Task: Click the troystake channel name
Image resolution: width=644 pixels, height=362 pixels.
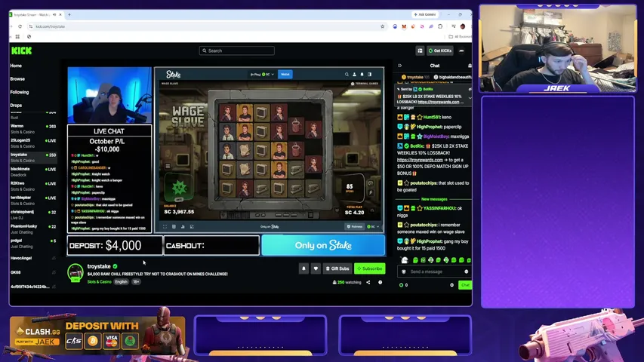Action: click(99, 266)
